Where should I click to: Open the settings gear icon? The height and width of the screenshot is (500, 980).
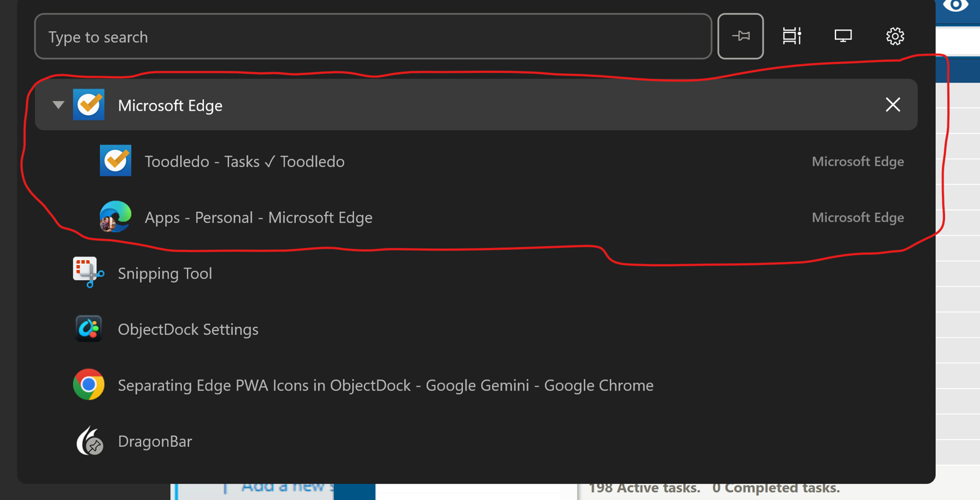(x=895, y=36)
